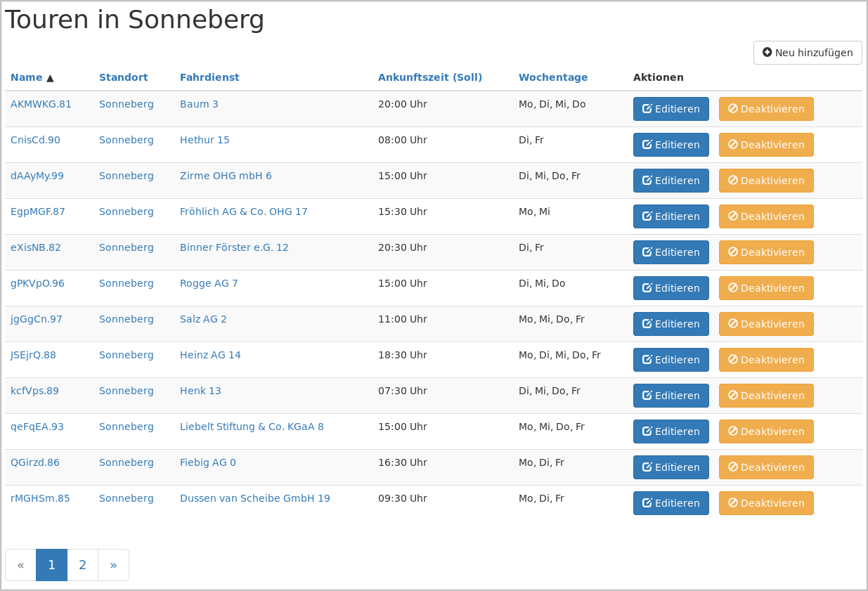Open the Fahrdienst link Dussen van Scheibe GmbH 19

255,498
